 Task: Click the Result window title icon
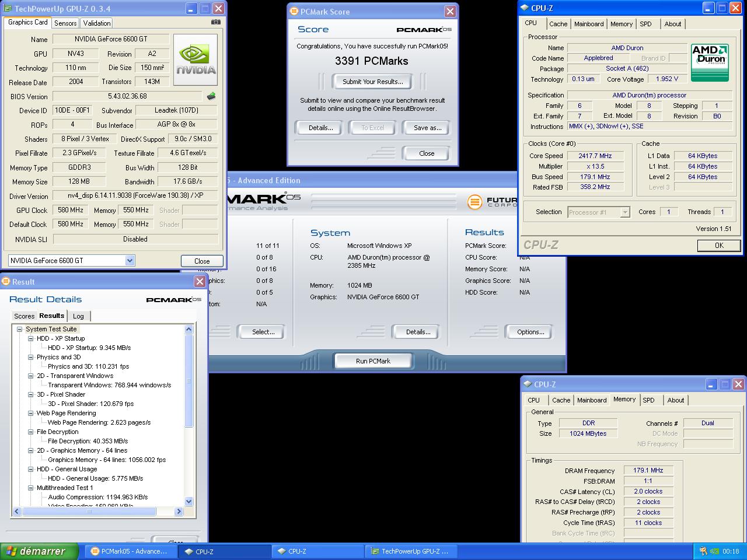coord(6,282)
